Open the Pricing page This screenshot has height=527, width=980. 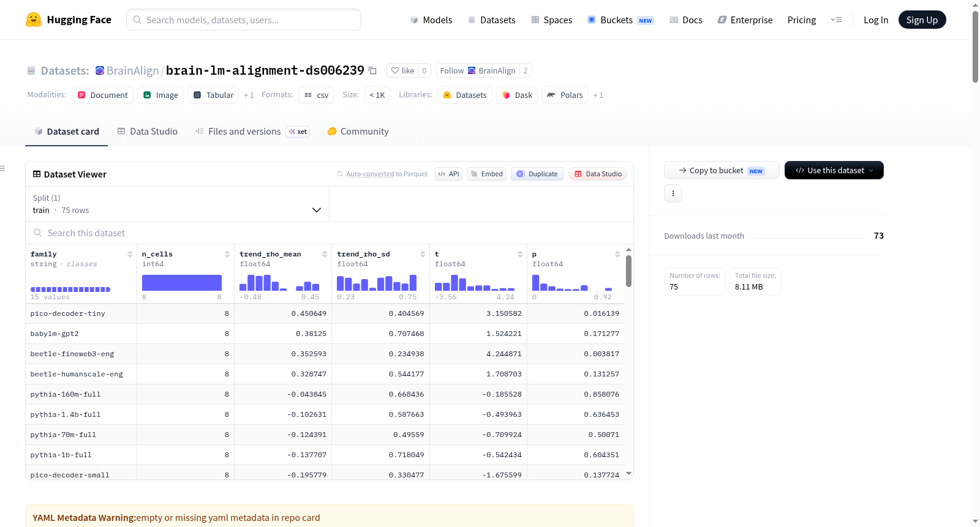pos(802,20)
